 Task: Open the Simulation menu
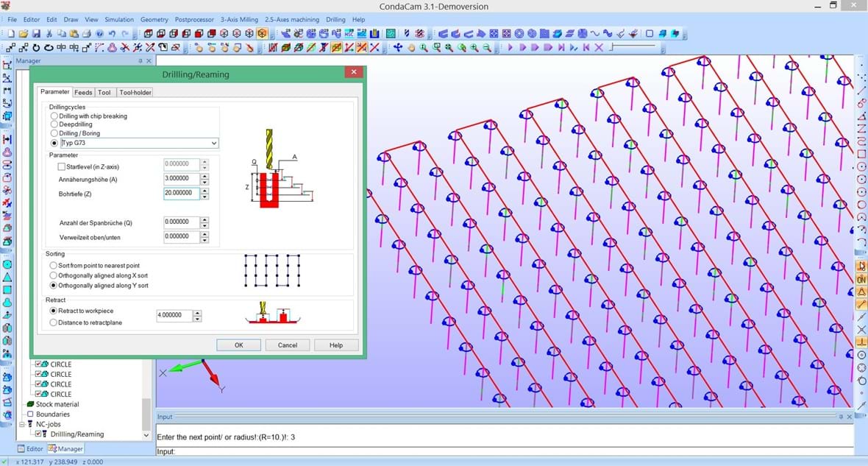pos(119,19)
